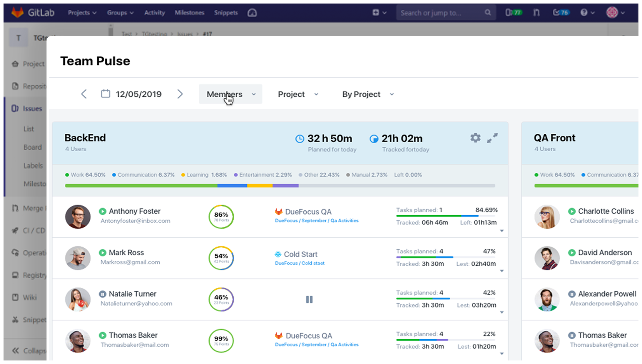Open BackEnd team settings gear
642x364 pixels.
tap(475, 138)
